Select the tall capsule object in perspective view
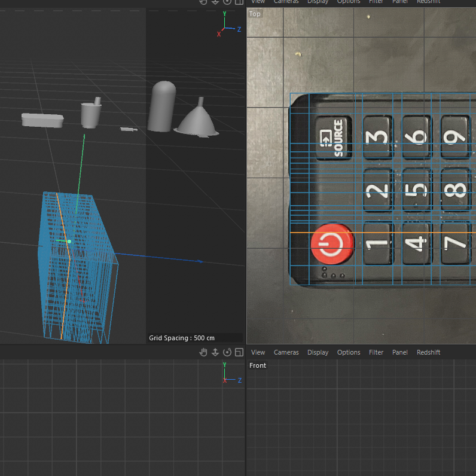This screenshot has height=476, width=476. tap(162, 106)
